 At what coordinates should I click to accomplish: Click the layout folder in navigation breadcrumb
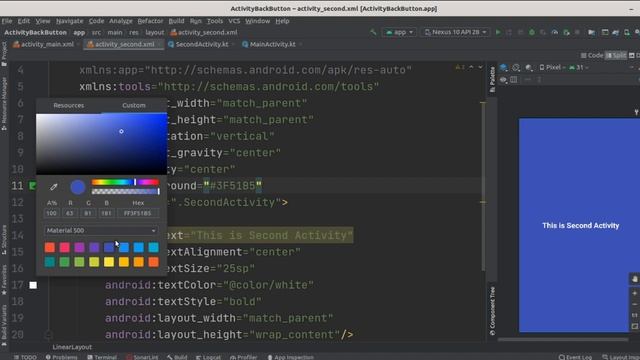155,32
